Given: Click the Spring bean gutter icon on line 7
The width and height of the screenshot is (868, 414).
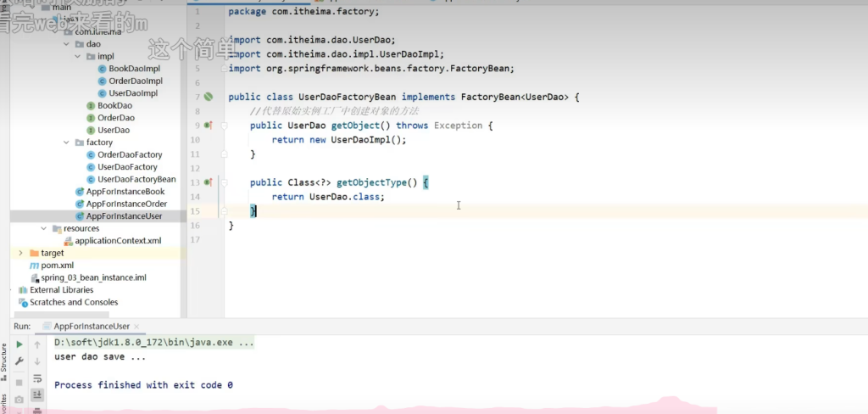Looking at the screenshot, I should [208, 97].
